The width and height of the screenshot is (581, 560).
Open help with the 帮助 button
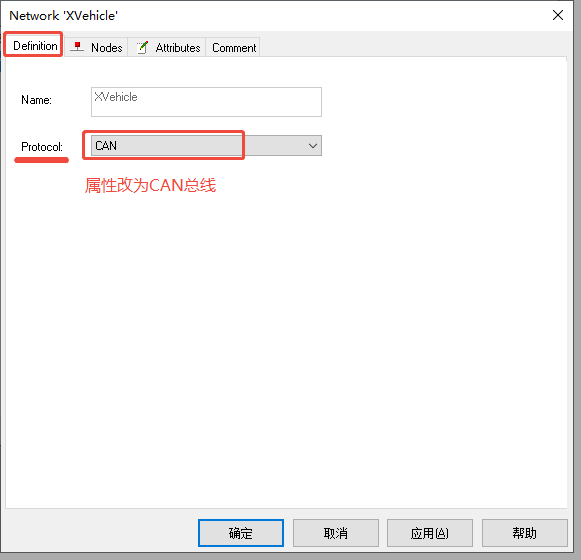pos(525,533)
